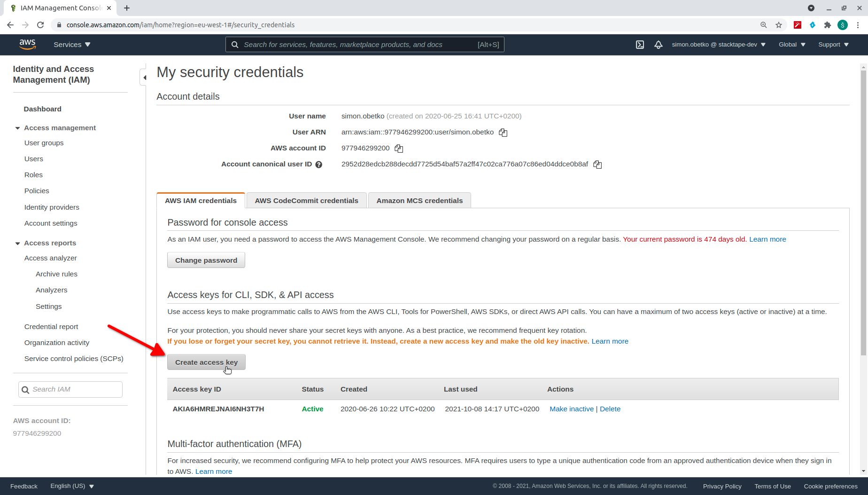Click the blue extension icon
The height and width of the screenshot is (495, 868).
pyautogui.click(x=813, y=25)
